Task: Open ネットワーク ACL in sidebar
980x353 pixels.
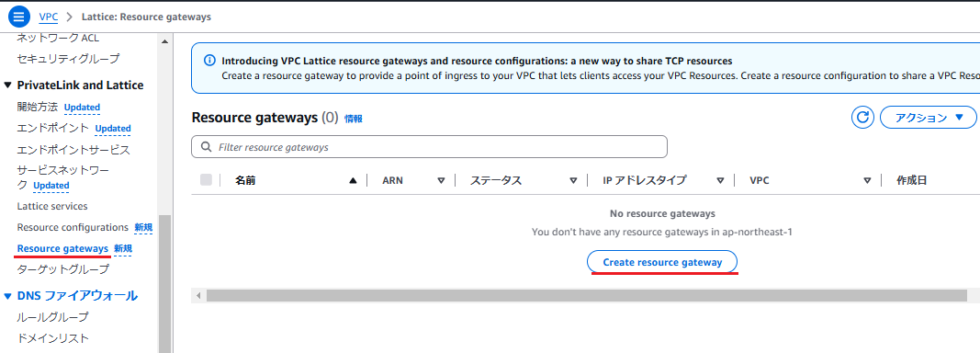Action: point(58,38)
